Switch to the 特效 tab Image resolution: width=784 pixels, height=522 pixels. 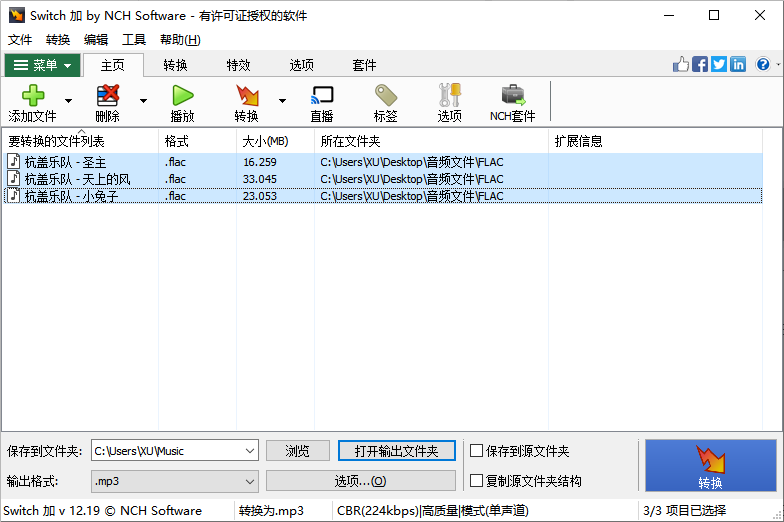(x=238, y=65)
